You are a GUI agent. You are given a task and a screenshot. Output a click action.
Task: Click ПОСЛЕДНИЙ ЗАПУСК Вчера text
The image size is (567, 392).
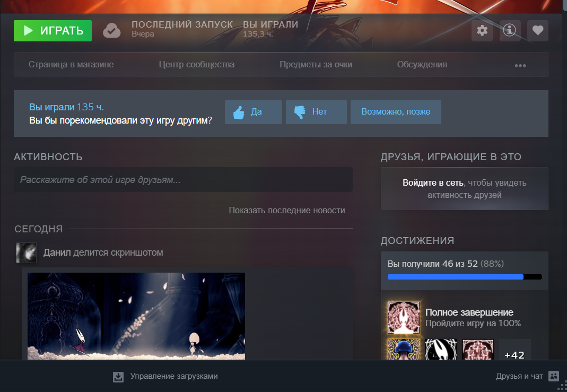(x=182, y=29)
